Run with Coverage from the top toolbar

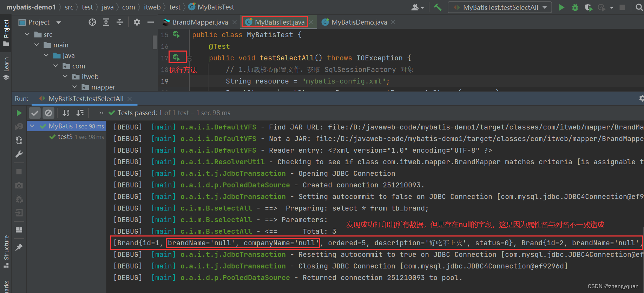(589, 7)
